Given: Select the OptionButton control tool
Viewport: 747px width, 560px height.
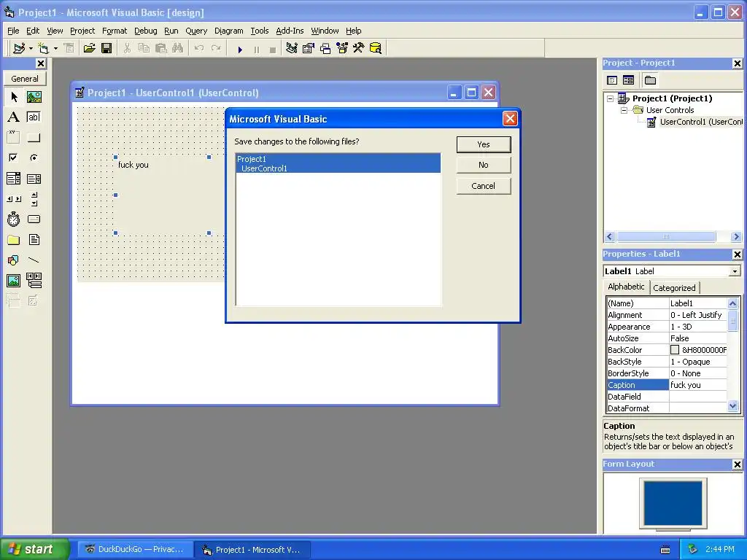Looking at the screenshot, I should (x=34, y=157).
